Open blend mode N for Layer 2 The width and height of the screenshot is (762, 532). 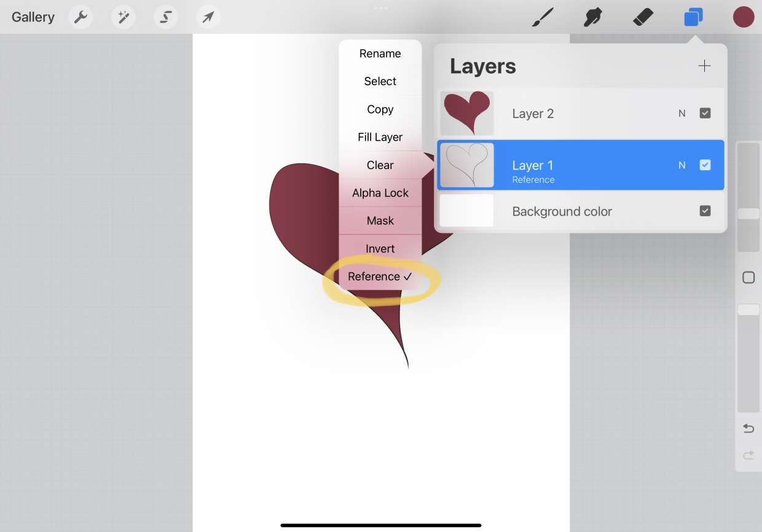click(x=681, y=114)
